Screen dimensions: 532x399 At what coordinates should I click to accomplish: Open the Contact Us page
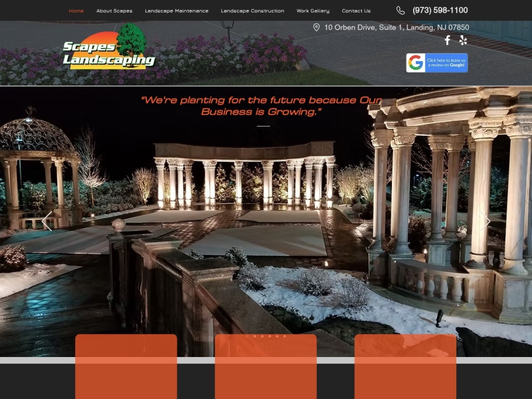[356, 11]
